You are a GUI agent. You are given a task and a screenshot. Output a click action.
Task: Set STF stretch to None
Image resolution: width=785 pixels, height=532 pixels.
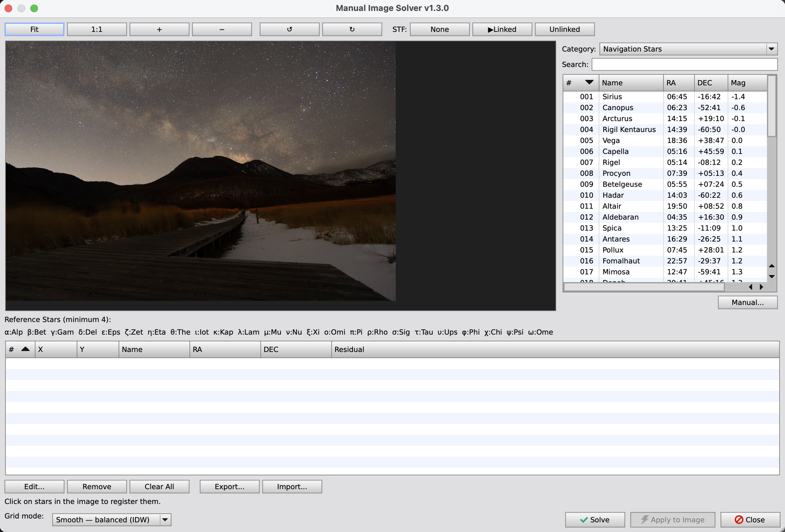[x=440, y=29]
